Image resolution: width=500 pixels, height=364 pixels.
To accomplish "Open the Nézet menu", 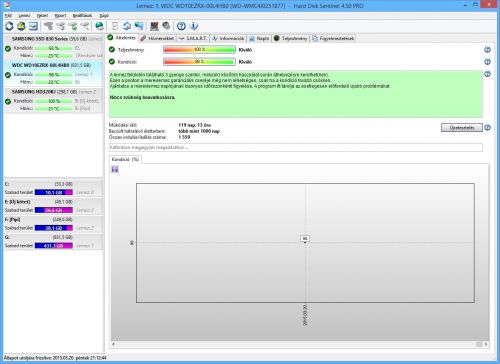I will (x=42, y=16).
